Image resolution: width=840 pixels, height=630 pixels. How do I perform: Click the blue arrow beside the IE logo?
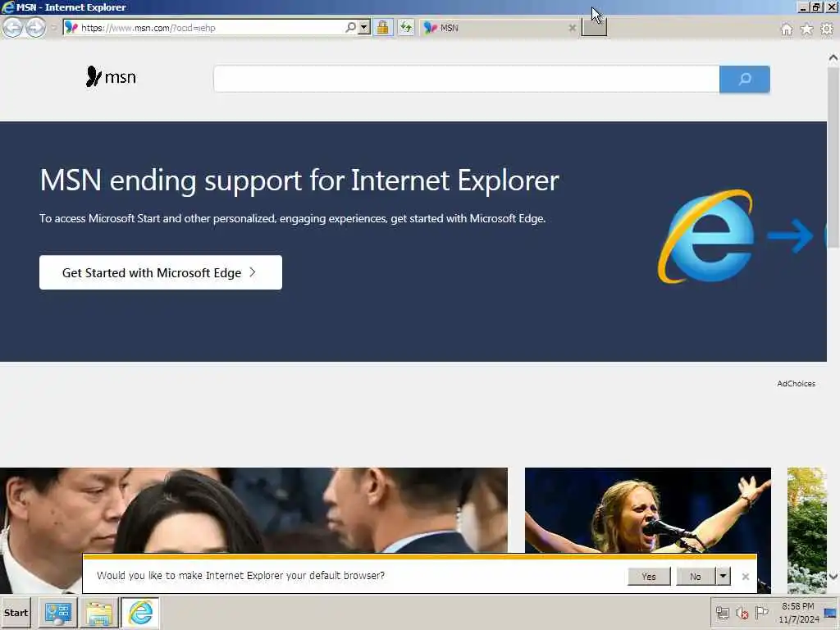click(790, 235)
